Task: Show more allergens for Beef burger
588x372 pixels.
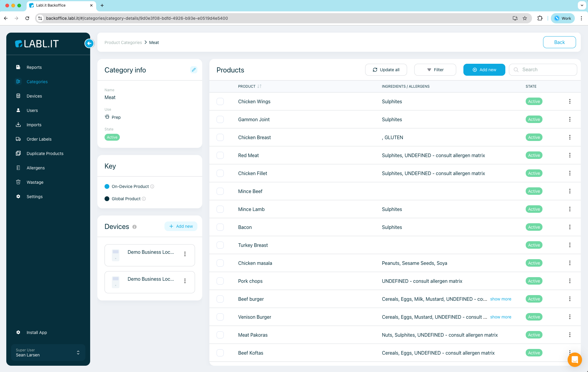Action: (501, 299)
